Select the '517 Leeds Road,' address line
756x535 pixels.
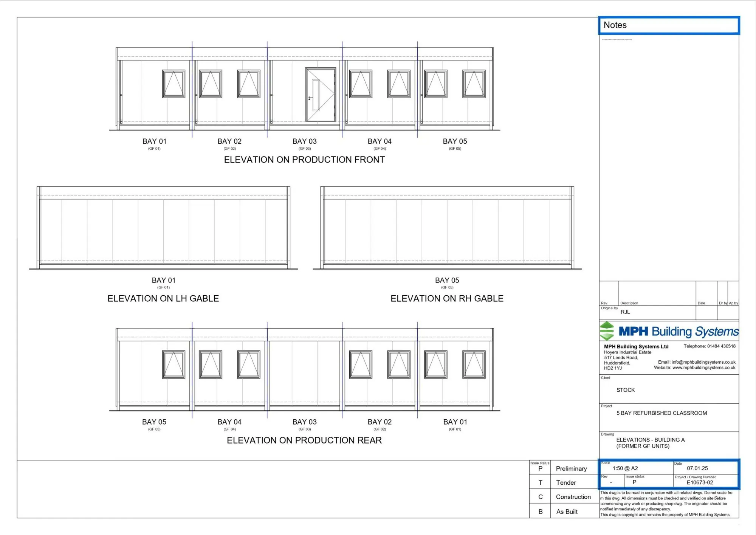(x=621, y=357)
